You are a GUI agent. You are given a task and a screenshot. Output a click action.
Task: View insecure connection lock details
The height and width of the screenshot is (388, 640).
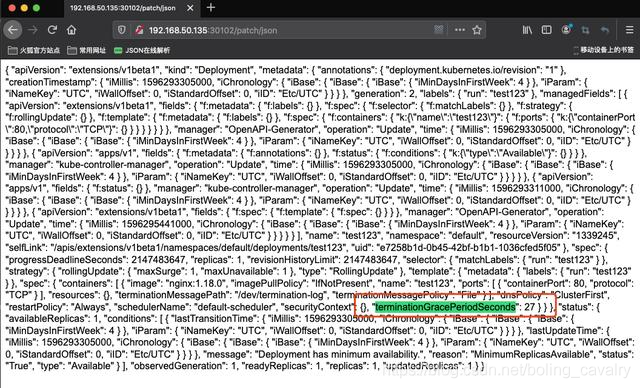(139, 30)
